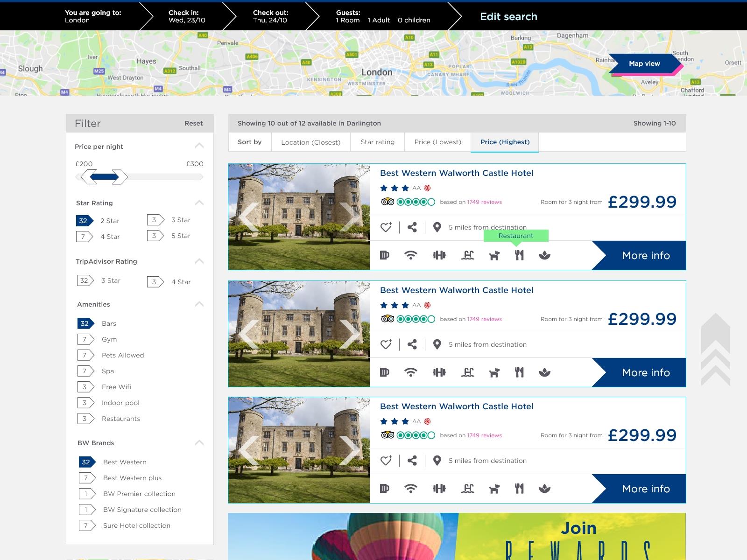Viewport: 747px width, 560px height.
Task: Add the first hotel to favourites with the heart icon
Action: (x=386, y=227)
